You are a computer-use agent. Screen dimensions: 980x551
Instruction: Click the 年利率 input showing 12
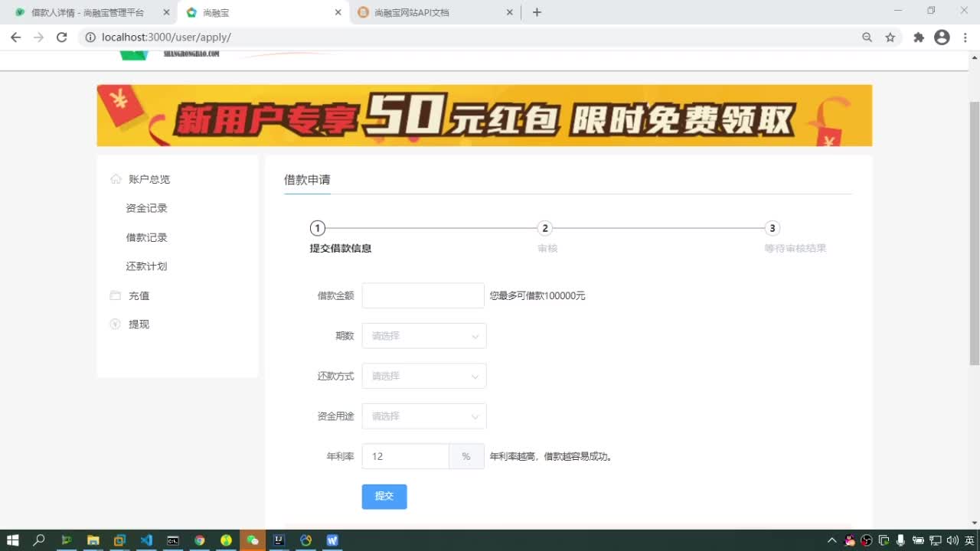point(405,456)
